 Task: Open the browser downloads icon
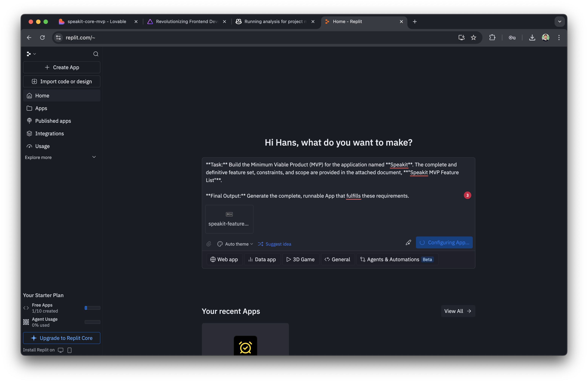pyautogui.click(x=532, y=38)
